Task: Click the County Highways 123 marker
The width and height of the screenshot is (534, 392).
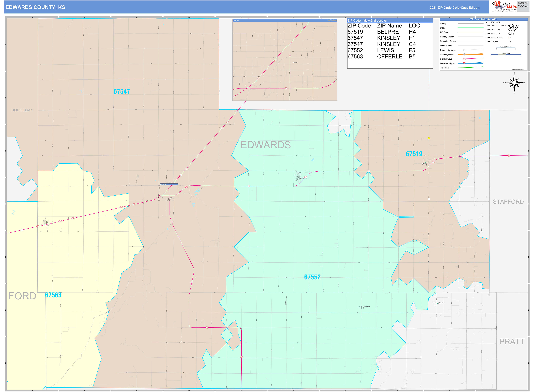Action: (x=464, y=50)
